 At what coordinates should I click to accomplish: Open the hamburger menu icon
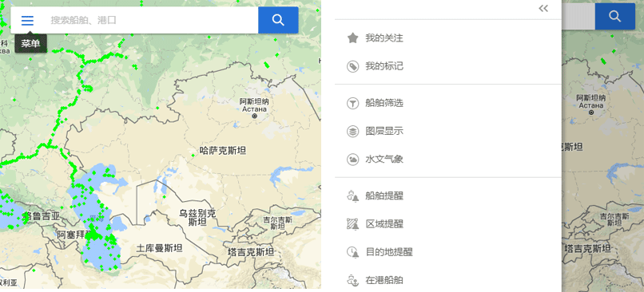click(27, 20)
